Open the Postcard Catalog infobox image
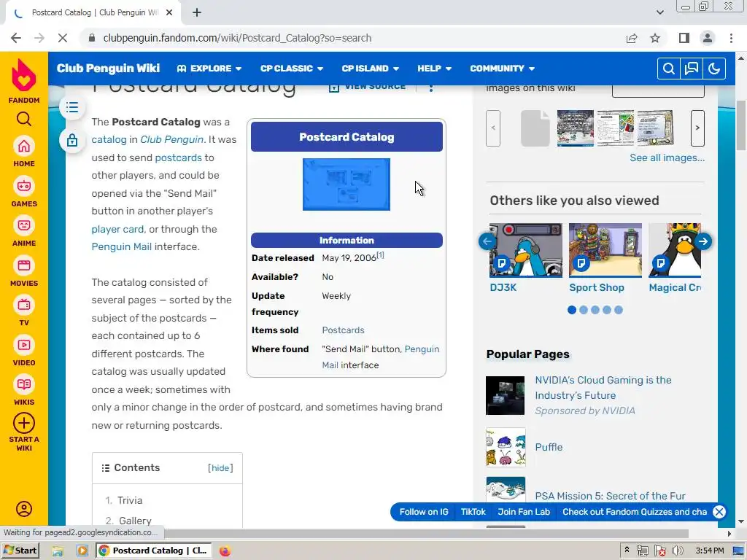The width and height of the screenshot is (747, 560). point(347,184)
